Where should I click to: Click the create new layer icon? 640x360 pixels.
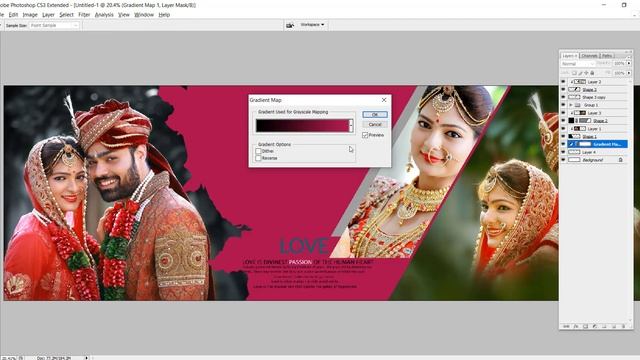pyautogui.click(x=613, y=326)
